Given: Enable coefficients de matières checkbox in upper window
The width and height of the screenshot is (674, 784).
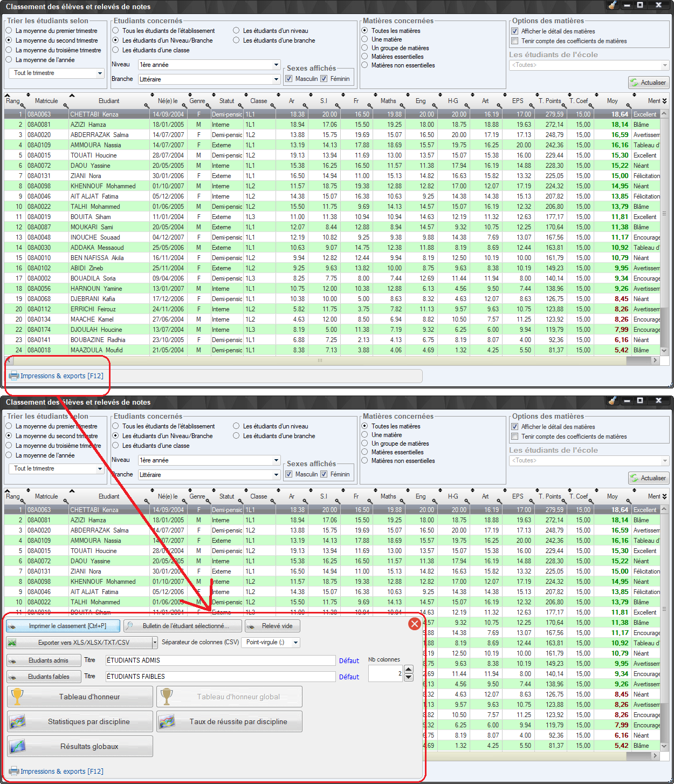Looking at the screenshot, I should point(515,41).
